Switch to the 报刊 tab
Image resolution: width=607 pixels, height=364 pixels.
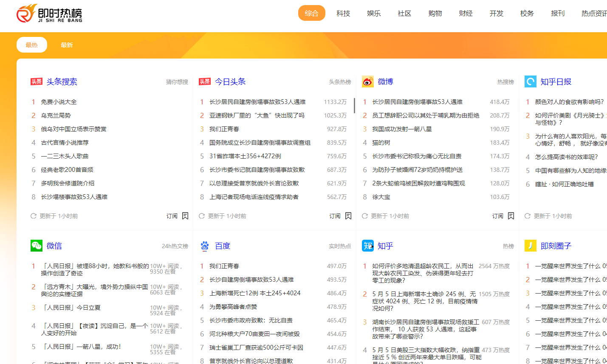pyautogui.click(x=558, y=13)
